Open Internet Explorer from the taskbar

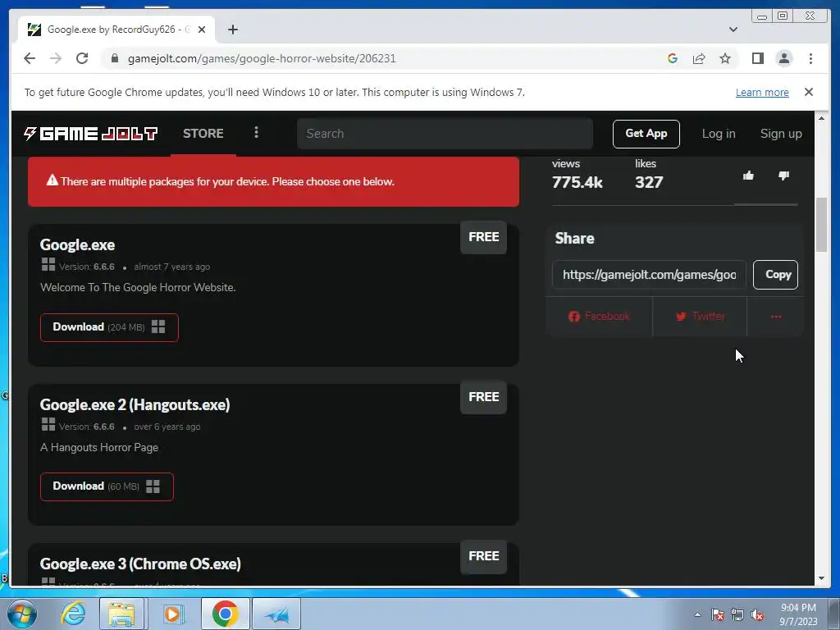click(x=72, y=614)
